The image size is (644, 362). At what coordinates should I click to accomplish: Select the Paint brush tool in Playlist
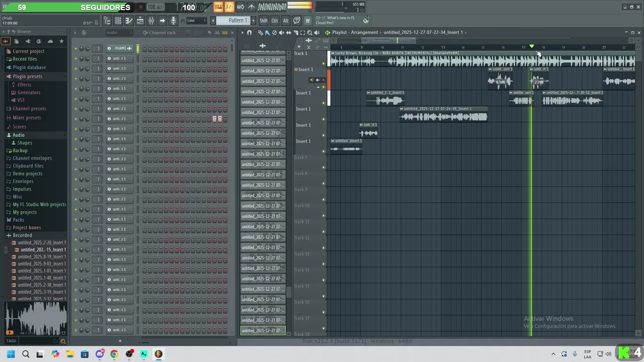[267, 33]
